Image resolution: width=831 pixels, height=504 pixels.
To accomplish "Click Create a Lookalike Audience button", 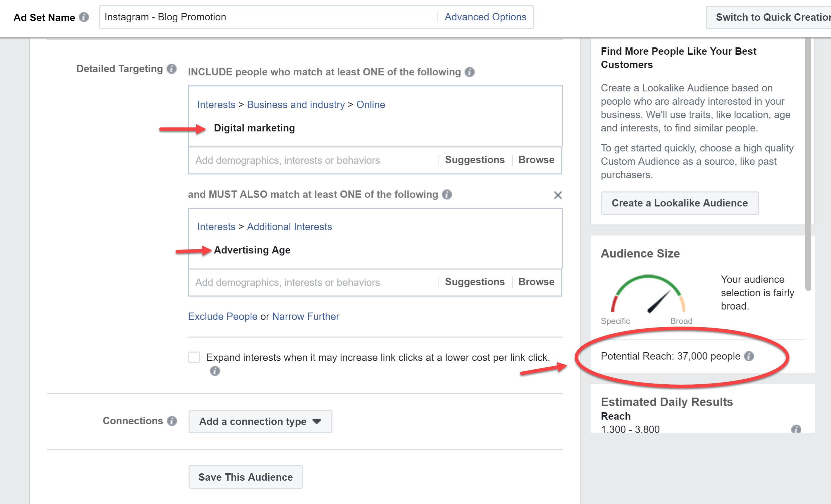I will tap(679, 203).
